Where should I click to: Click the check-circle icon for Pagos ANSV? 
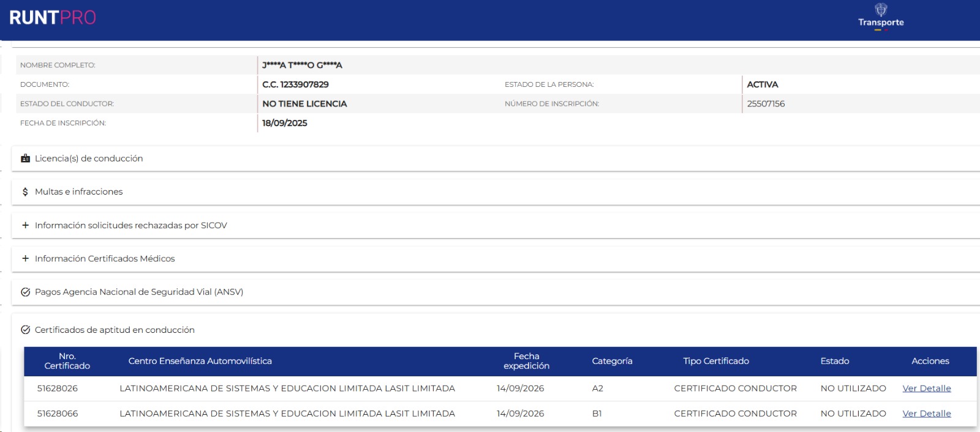(x=25, y=292)
